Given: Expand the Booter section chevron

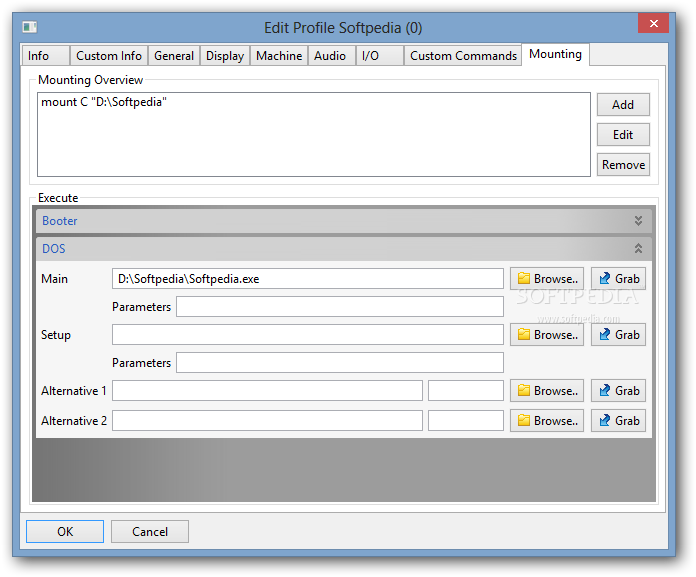Looking at the screenshot, I should [638, 221].
